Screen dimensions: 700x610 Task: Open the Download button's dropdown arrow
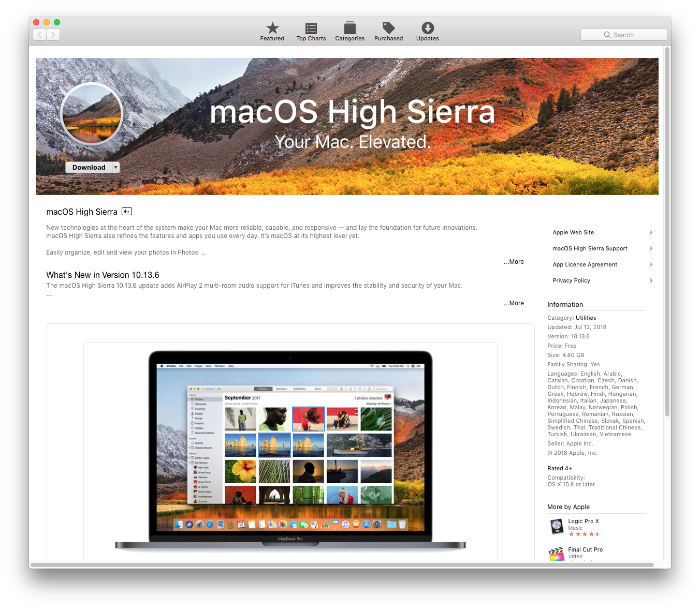click(116, 167)
